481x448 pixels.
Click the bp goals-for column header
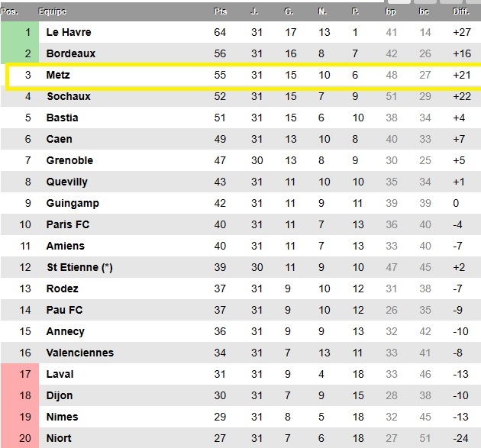pyautogui.click(x=392, y=11)
